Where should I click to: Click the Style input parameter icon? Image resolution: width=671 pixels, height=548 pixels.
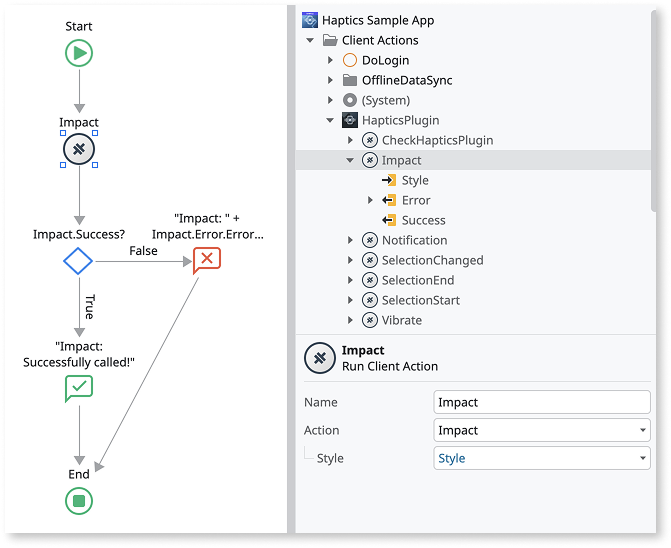coord(389,180)
